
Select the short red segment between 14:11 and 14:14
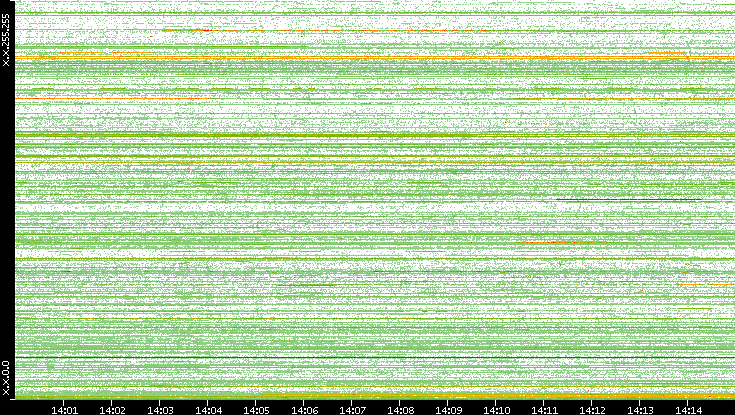point(629,200)
